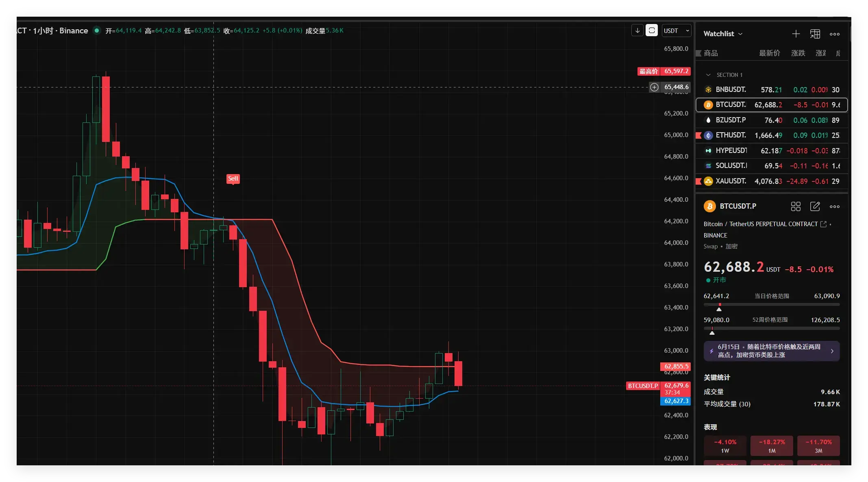This screenshot has width=868, height=482.
Task: Click the 成交量 value 9.66 K
Action: [x=830, y=392]
